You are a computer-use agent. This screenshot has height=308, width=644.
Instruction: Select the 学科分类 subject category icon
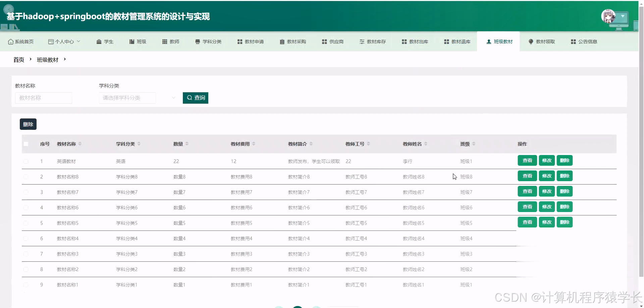[x=197, y=41]
